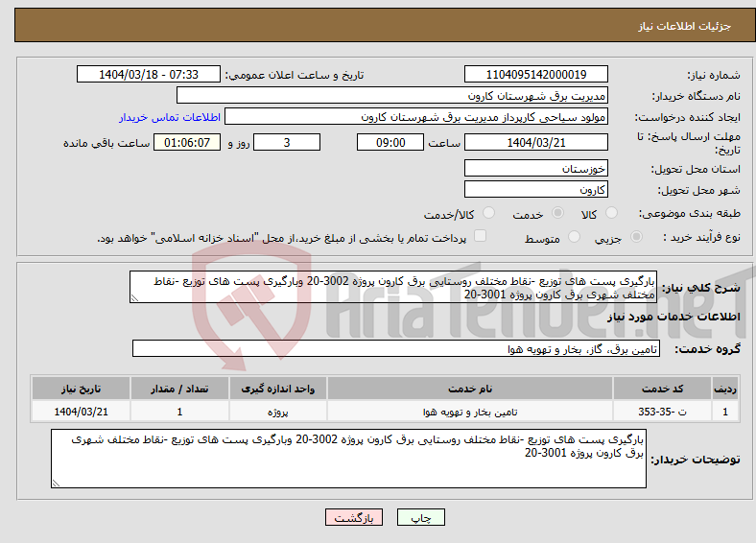Image resolution: width=756 pixels, height=543 pixels.
Task: Click the واحد اندازه گیری column header
Action: pyautogui.click(x=277, y=389)
